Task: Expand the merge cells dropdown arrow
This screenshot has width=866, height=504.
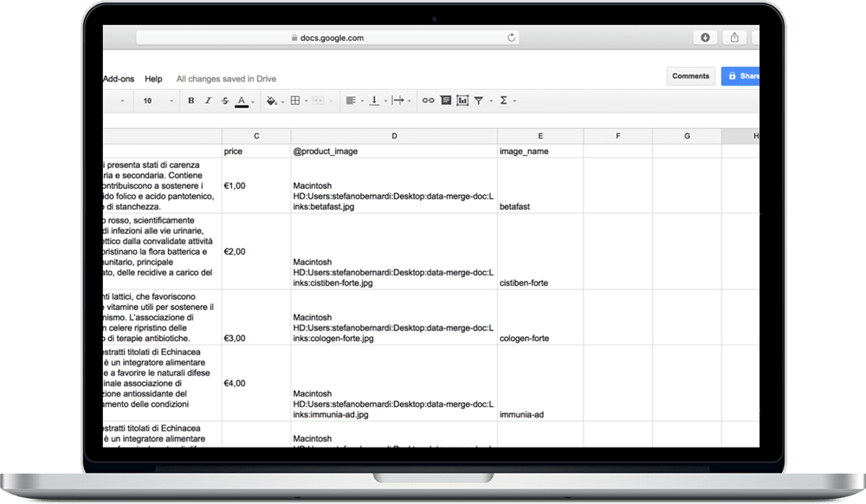Action: coord(331,101)
